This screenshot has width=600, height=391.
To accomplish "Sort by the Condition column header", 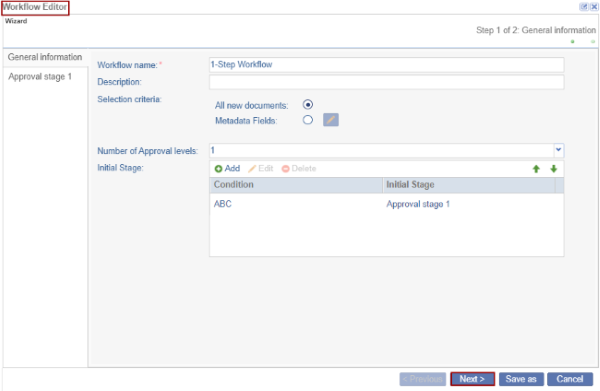I will pos(296,185).
